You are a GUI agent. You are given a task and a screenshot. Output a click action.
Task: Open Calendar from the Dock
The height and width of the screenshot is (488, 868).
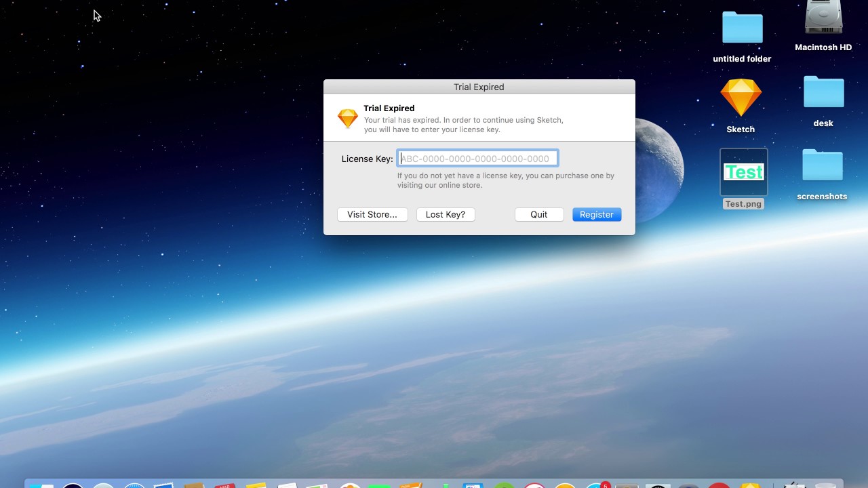(x=224, y=486)
